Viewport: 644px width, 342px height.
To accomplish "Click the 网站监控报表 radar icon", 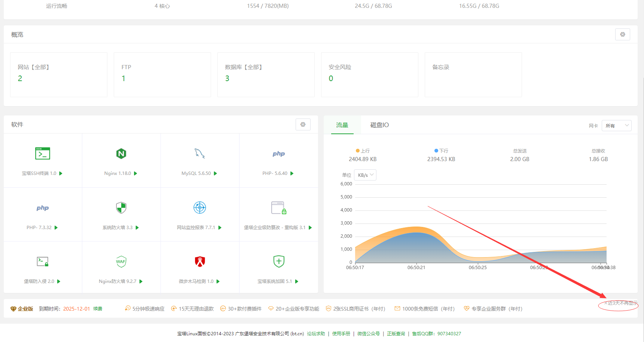I will (x=200, y=207).
